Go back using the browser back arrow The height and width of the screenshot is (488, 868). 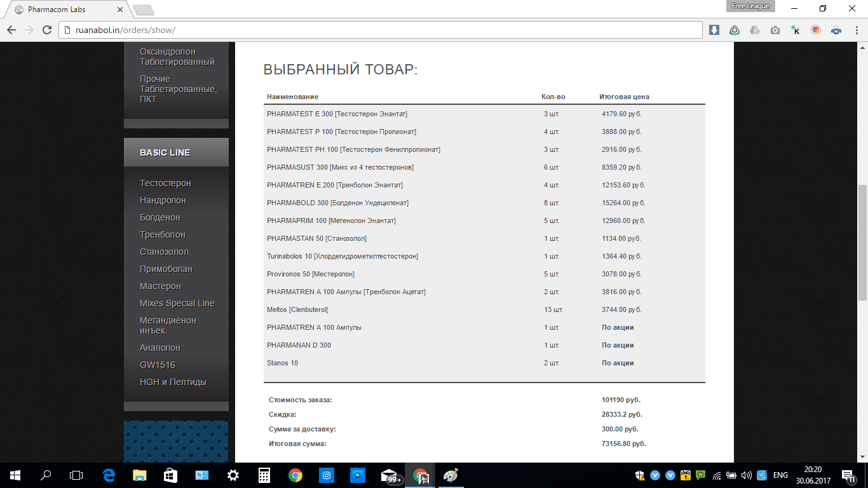pyautogui.click(x=11, y=30)
